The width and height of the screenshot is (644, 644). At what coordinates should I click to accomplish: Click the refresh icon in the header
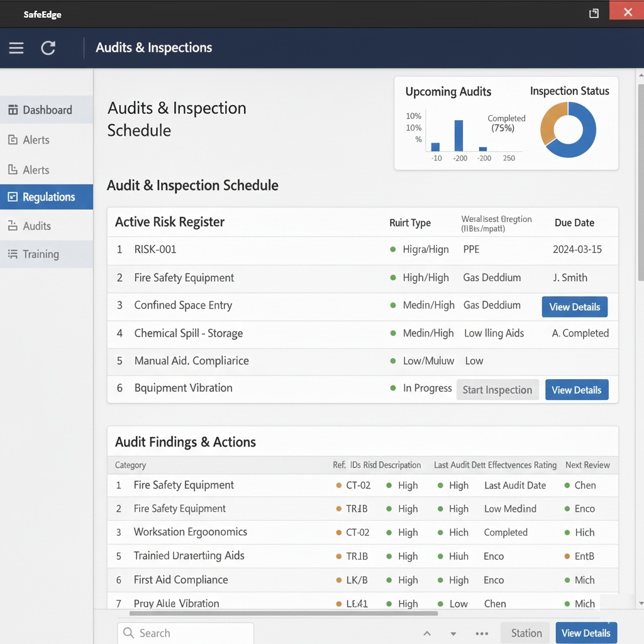48,48
